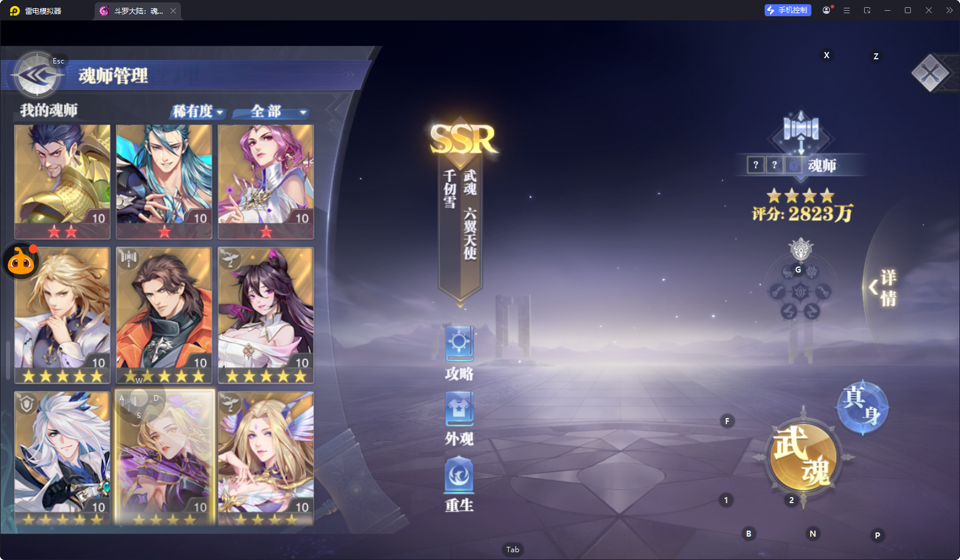960x560 pixels.
Task: Select the blonde man in white robe card
Action: click(62, 315)
